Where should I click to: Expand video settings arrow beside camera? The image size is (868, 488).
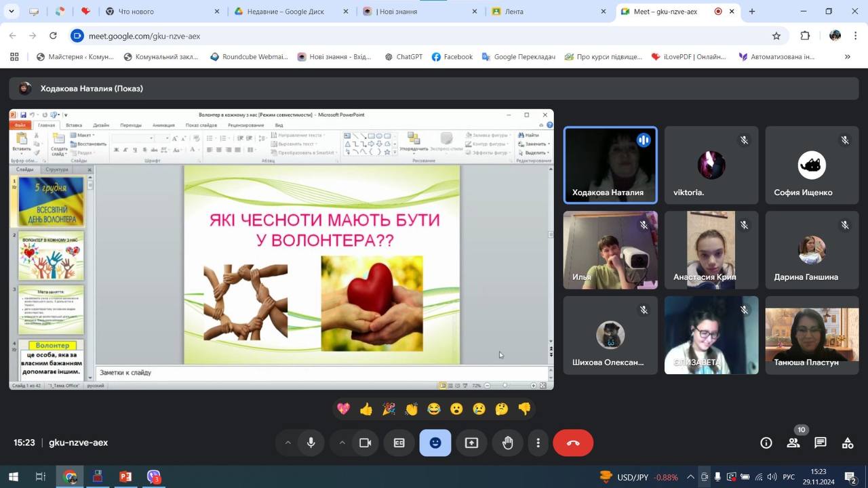click(x=342, y=443)
